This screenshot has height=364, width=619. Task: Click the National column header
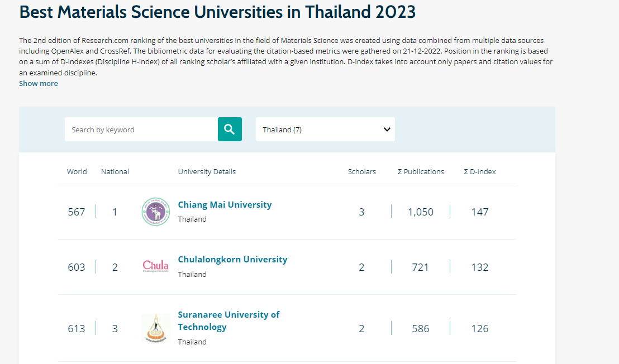(x=115, y=171)
